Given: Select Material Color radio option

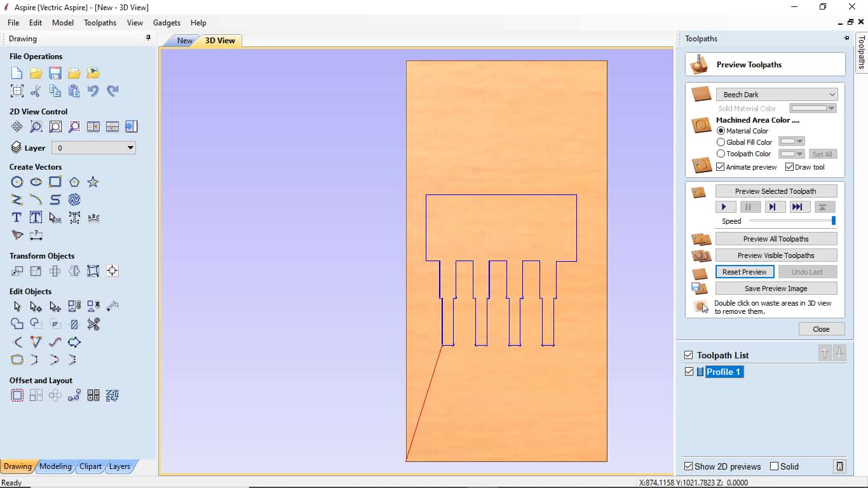Looking at the screenshot, I should [x=721, y=131].
